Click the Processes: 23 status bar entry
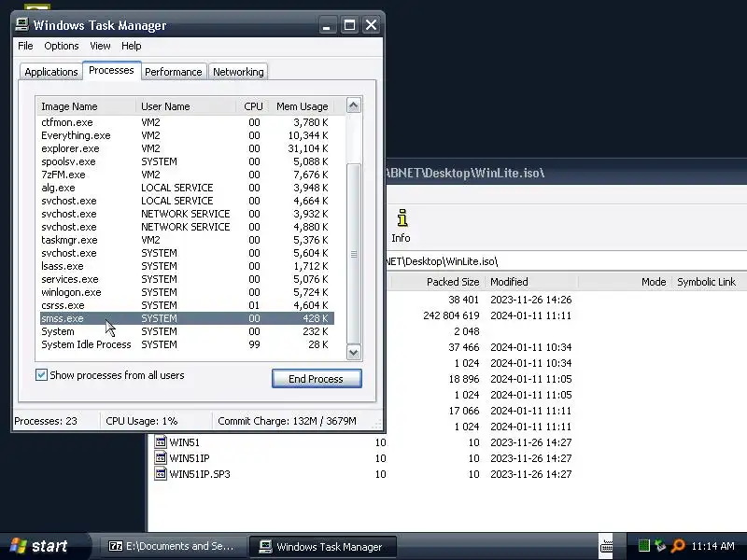Screen dimensions: 747x560 tap(46, 421)
